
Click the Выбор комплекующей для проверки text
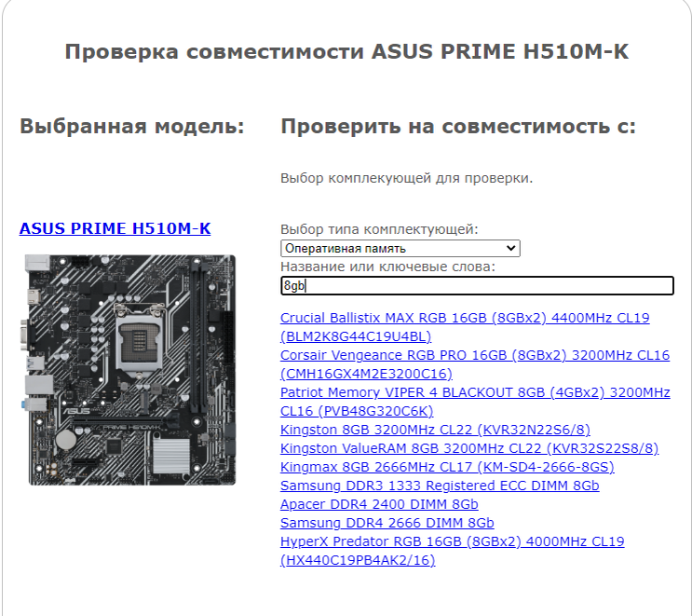(x=406, y=178)
